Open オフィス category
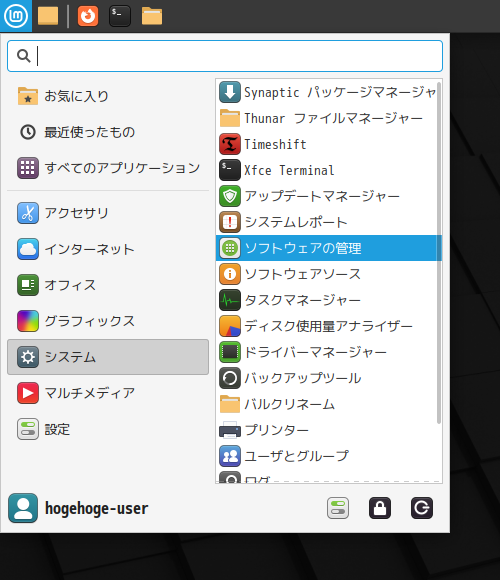 [x=108, y=285]
